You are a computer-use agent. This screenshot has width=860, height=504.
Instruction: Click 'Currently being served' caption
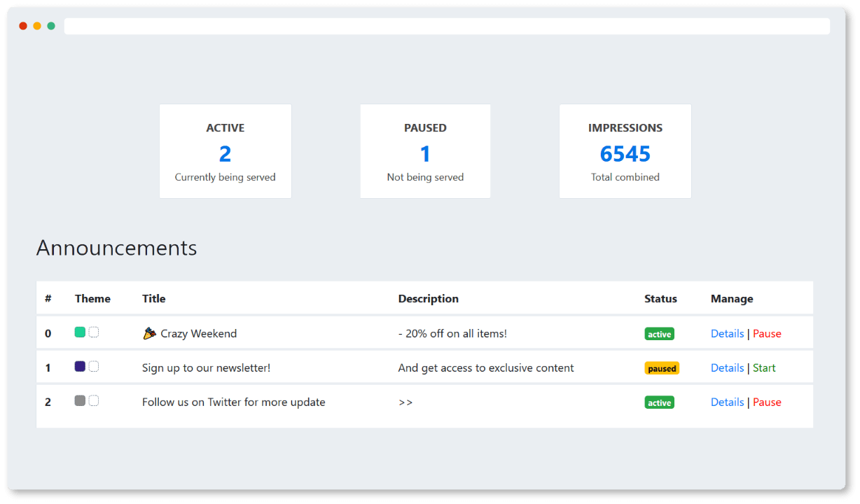click(x=226, y=178)
